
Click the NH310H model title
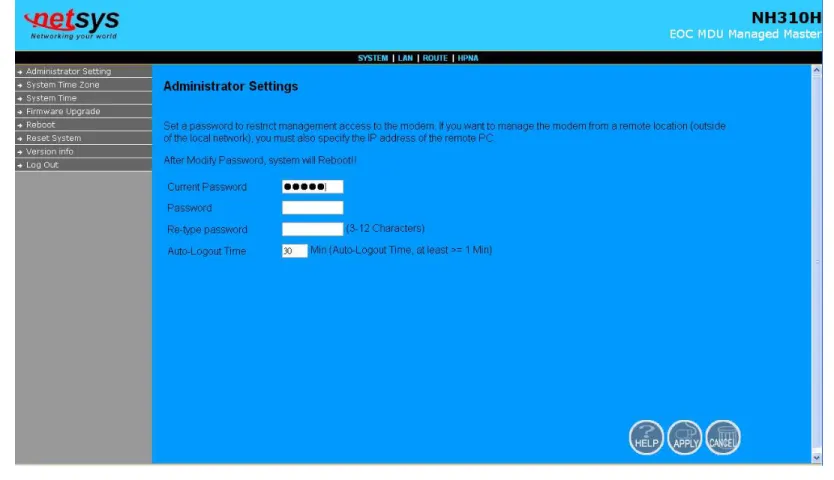tap(786, 18)
